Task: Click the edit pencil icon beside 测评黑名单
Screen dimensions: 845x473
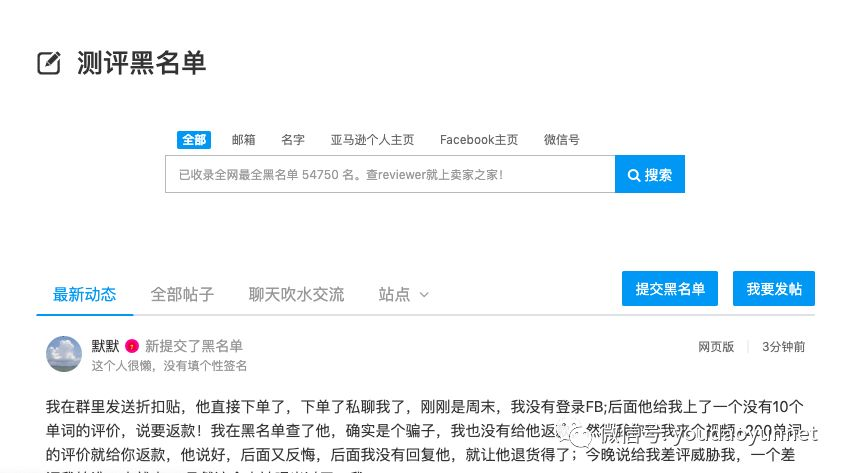Action: tap(49, 63)
